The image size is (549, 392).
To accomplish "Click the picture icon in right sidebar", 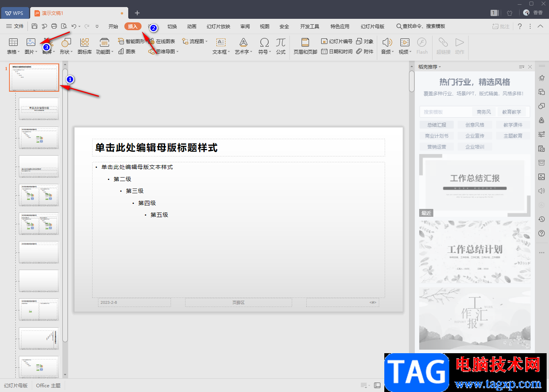I will 542,177.
